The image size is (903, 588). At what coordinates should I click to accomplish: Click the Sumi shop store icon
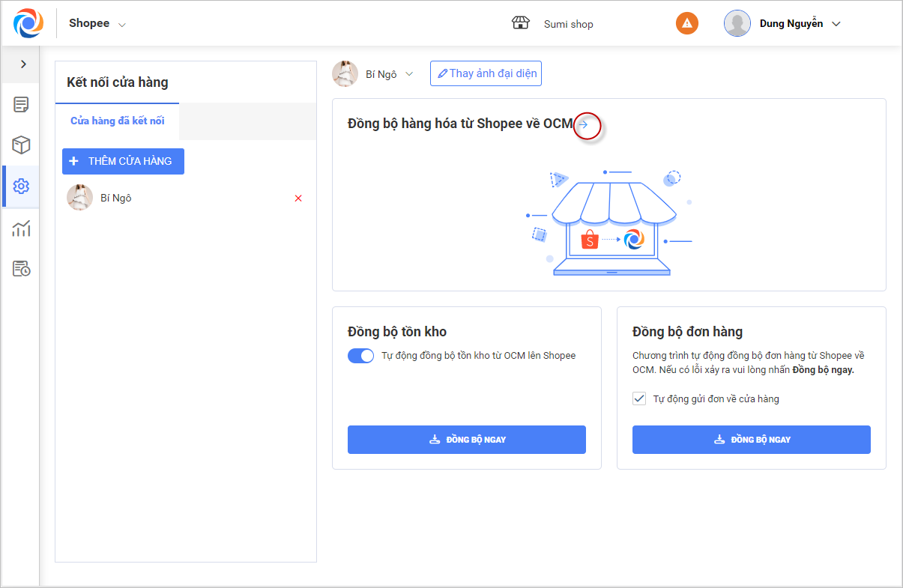pos(521,23)
